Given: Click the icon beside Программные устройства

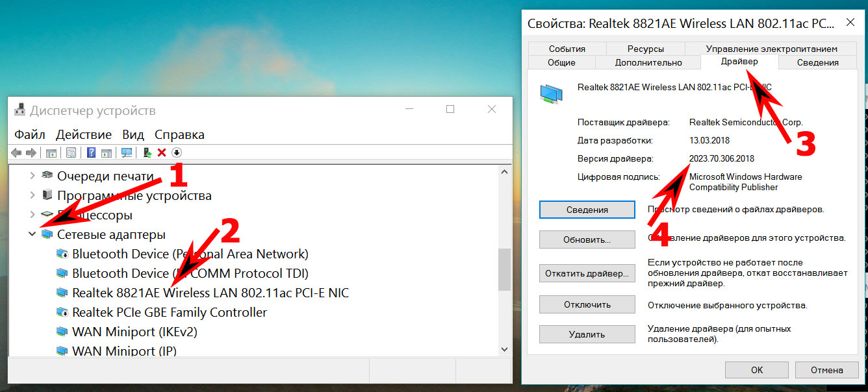Looking at the screenshot, I should (47, 195).
